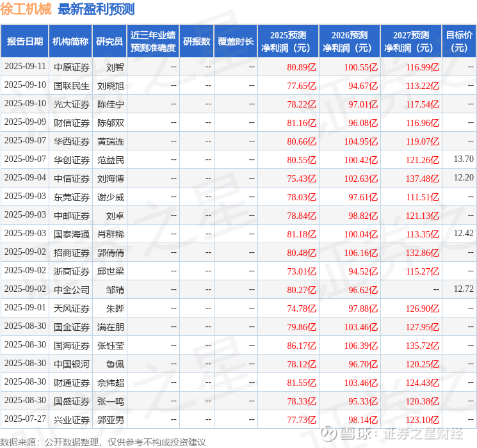Screen dimensions: 477x448
Task: Click 73.01亿 profit value
Action: (x=302, y=271)
